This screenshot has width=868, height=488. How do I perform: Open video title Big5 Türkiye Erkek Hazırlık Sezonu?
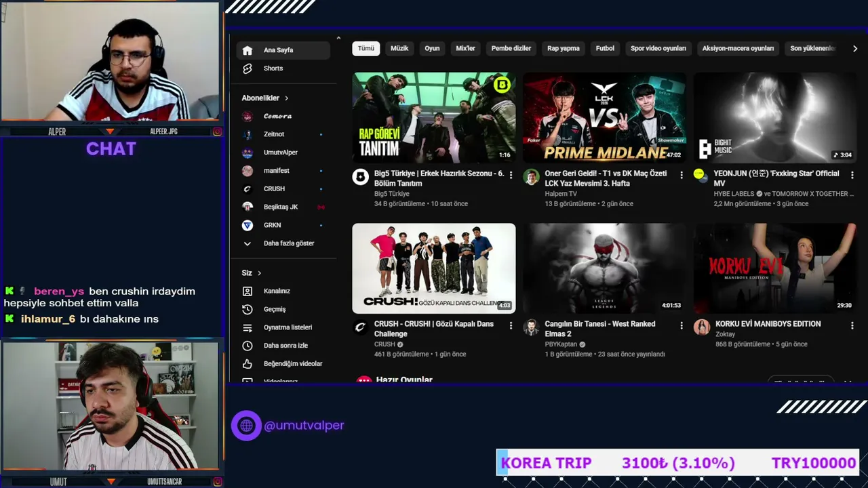click(x=439, y=178)
